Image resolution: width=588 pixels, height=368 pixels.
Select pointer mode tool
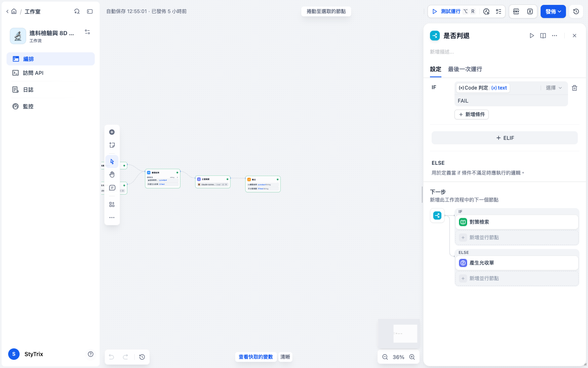(112, 162)
